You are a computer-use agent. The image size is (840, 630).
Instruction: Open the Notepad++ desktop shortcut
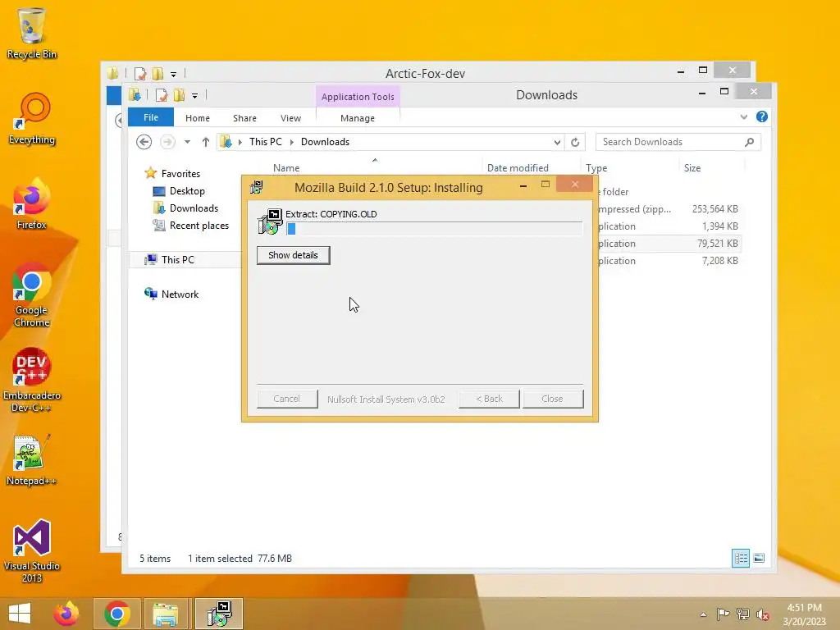(x=32, y=459)
